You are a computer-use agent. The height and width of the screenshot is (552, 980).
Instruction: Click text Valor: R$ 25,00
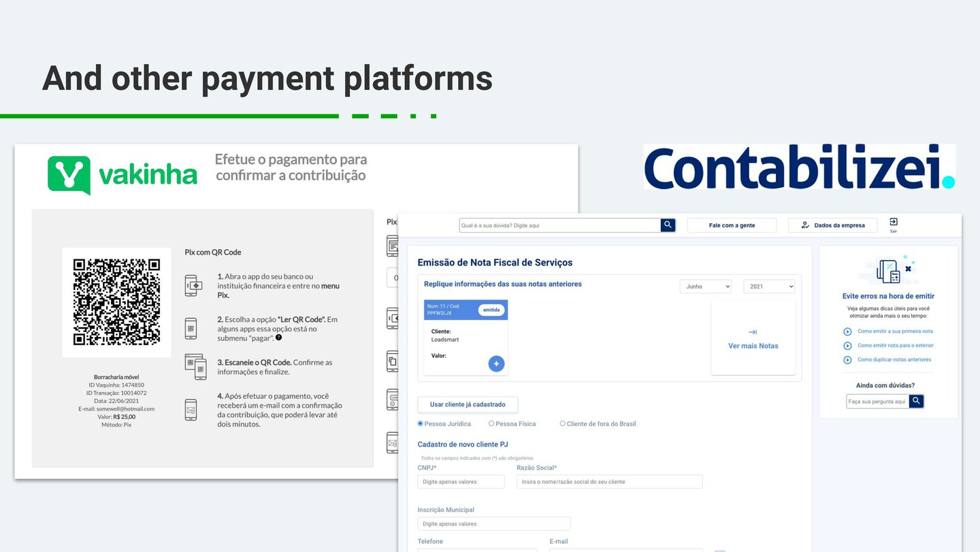pos(116,417)
